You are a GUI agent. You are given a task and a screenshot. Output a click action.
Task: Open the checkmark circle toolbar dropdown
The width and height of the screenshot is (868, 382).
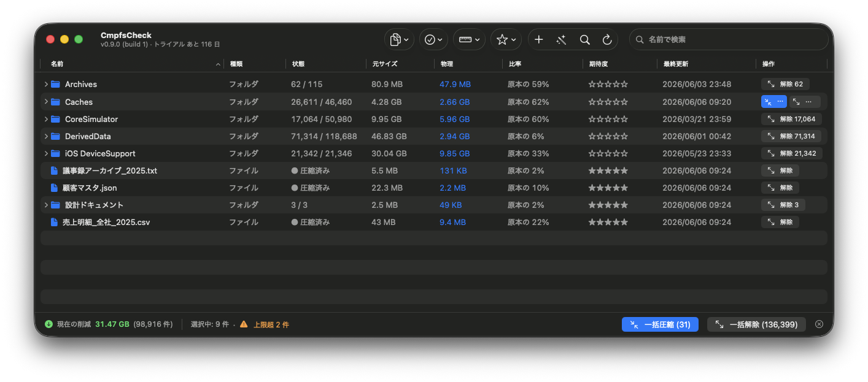click(433, 39)
